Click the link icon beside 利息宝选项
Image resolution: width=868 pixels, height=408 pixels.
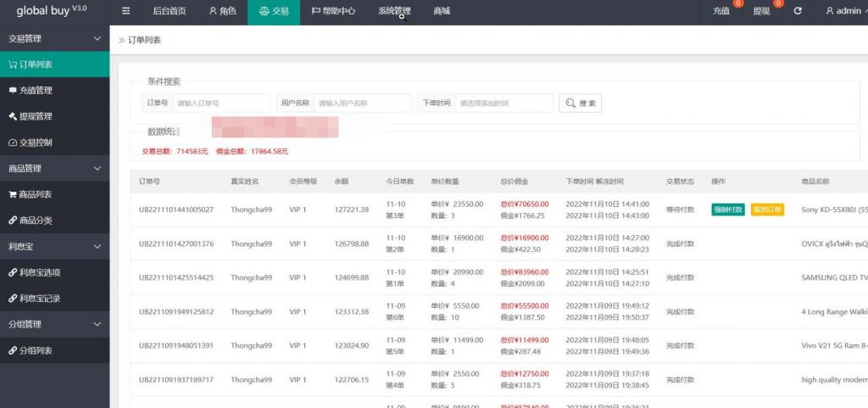pyautogui.click(x=13, y=272)
